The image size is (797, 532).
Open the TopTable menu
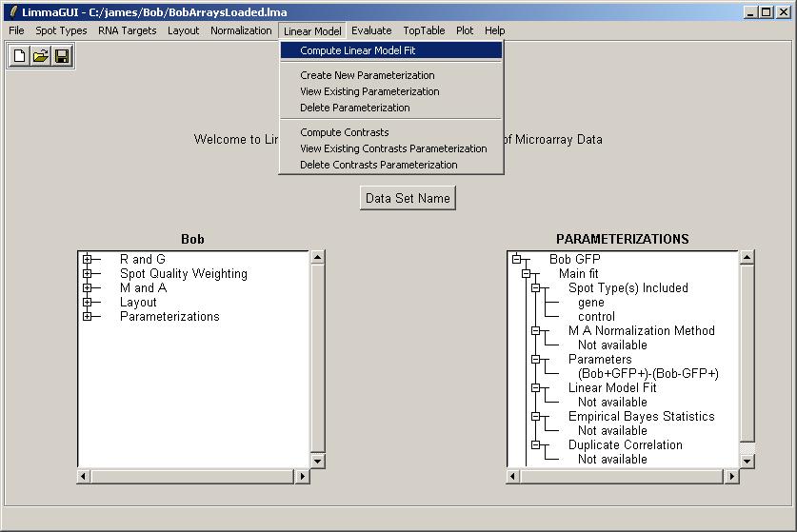pyautogui.click(x=424, y=30)
